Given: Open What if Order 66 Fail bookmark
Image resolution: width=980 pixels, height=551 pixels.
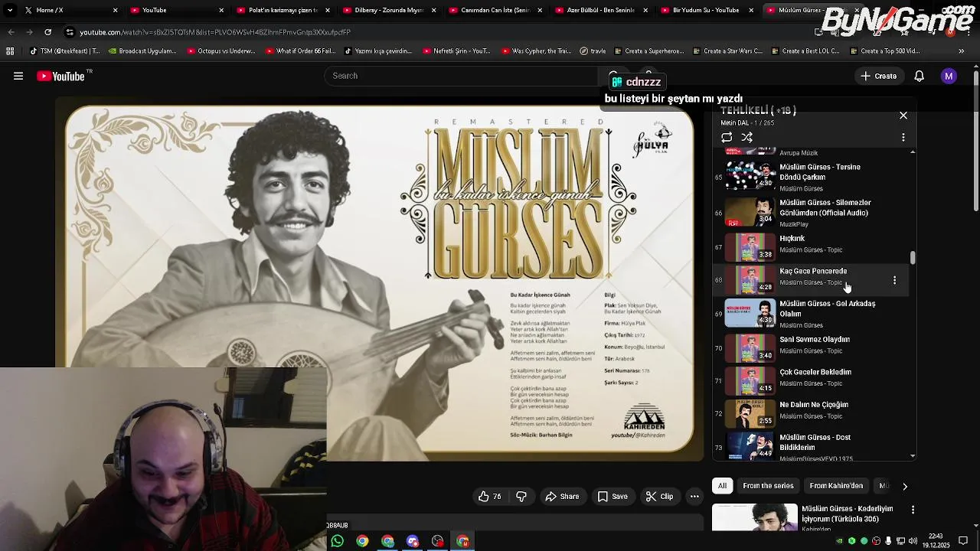Looking at the screenshot, I should 301,51.
